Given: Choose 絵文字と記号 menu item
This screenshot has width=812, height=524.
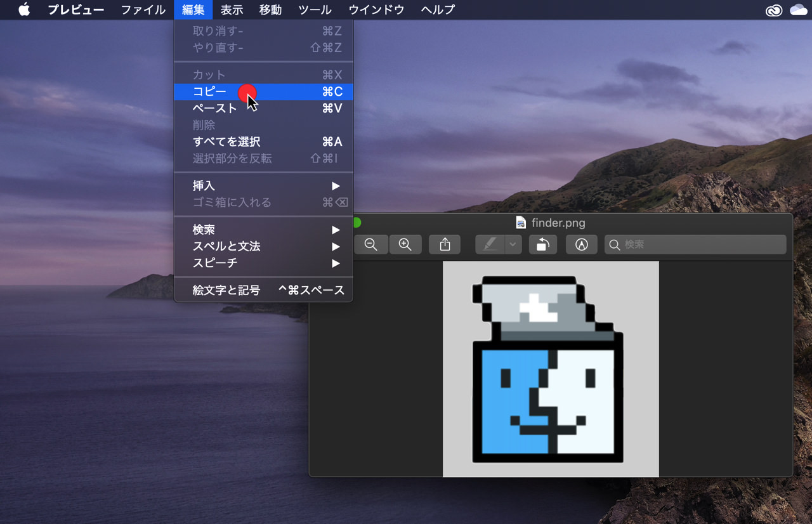Looking at the screenshot, I should click(264, 291).
